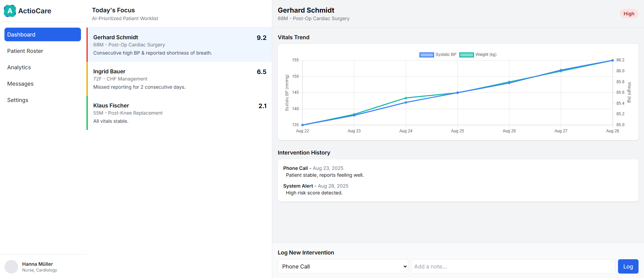Click the Vitals Trend heading

[293, 37]
